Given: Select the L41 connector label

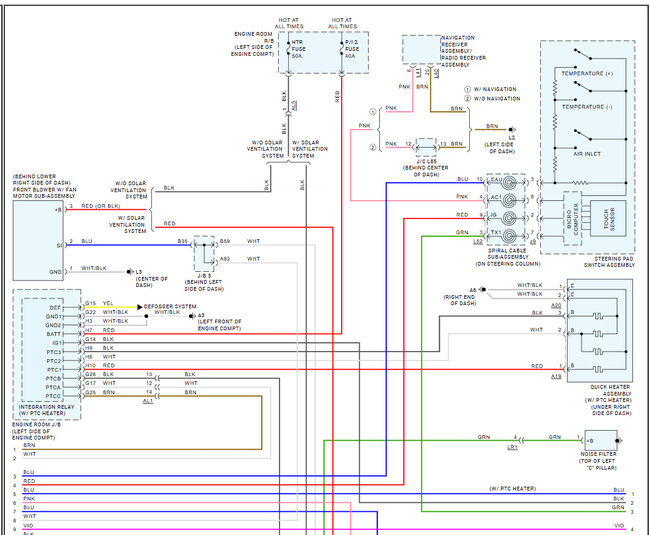Looking at the screenshot, I should [x=418, y=72].
